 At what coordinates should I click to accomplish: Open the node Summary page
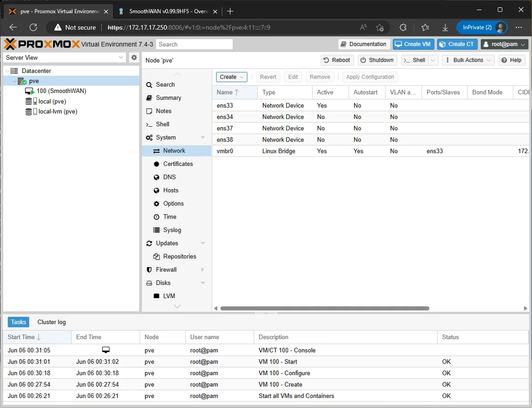177,98
